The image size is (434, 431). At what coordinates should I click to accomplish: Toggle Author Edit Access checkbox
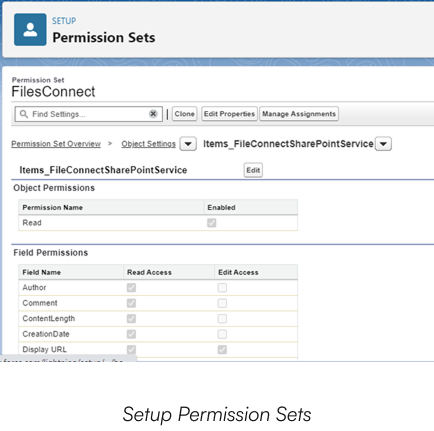[222, 288]
